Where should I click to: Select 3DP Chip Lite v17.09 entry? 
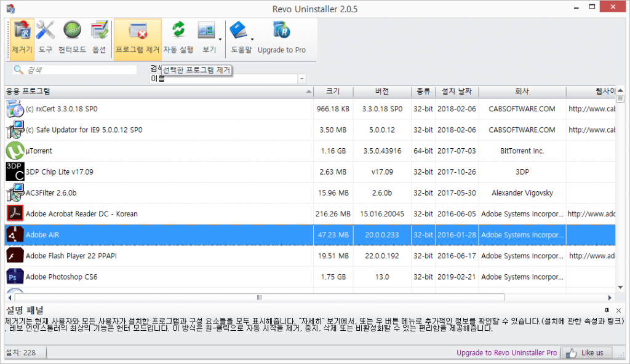click(60, 172)
